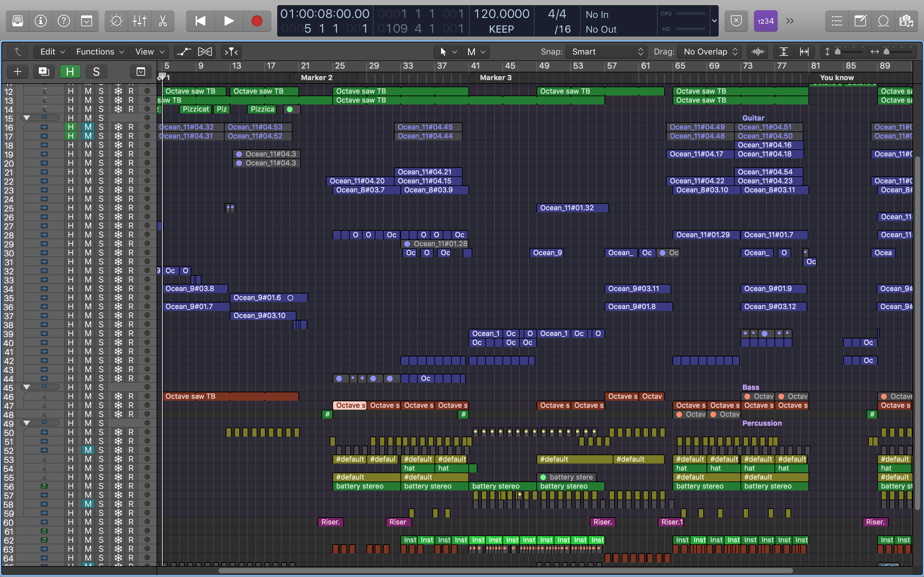This screenshot has width=924, height=577.
Task: Unmute track 16 with M button
Action: coord(88,127)
